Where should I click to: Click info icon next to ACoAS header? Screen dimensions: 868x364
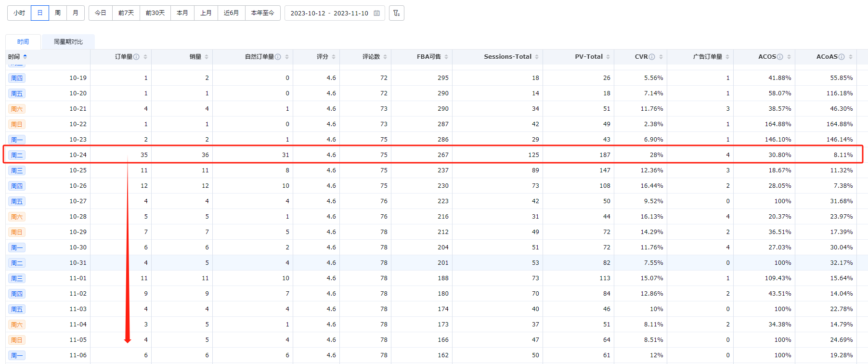(x=842, y=57)
